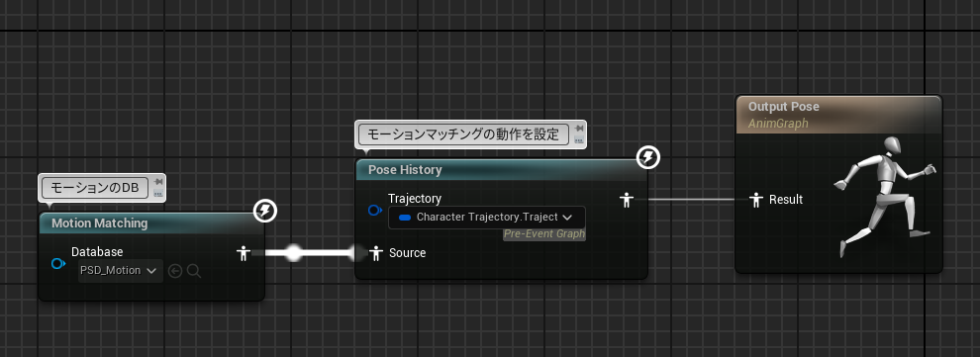This screenshot has height=357, width=980.
Task: Click the Database input pin on Motion Matching
Action: tap(58, 264)
